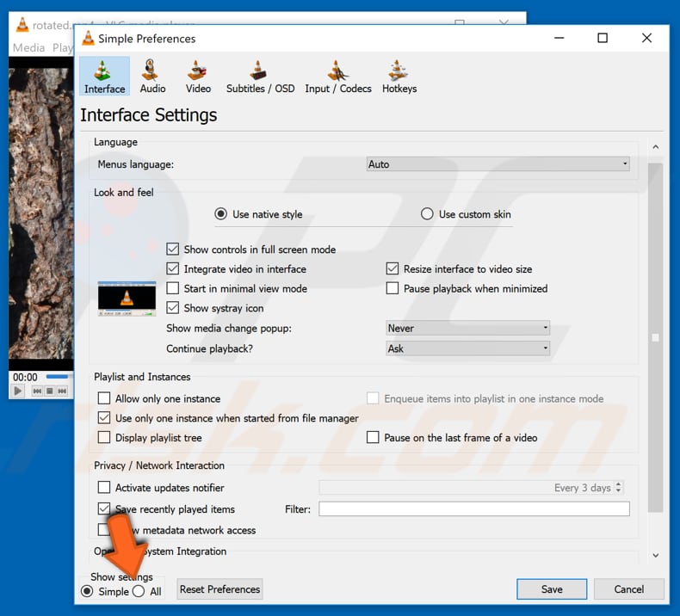Select Simple show settings radio

87,591
